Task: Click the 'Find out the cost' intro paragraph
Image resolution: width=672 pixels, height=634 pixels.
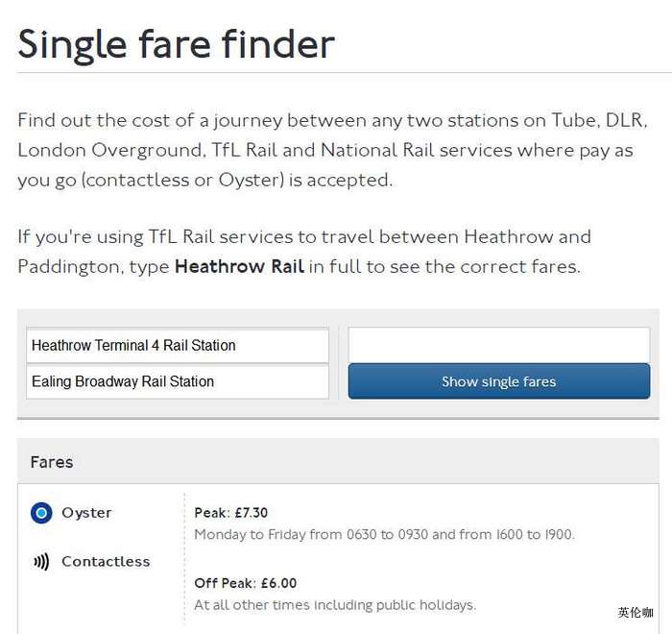Action: tap(332, 150)
